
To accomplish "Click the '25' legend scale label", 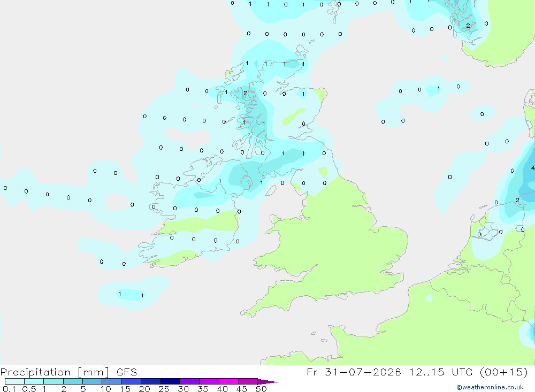I will (164, 389).
